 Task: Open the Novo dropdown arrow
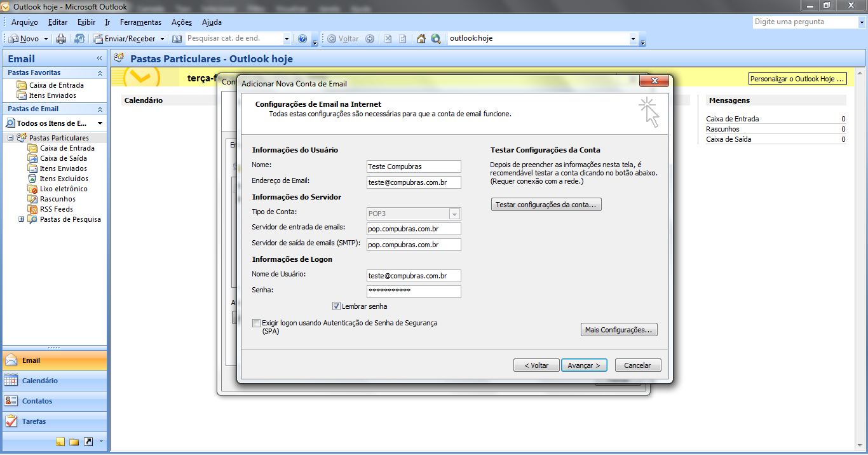pyautogui.click(x=46, y=39)
